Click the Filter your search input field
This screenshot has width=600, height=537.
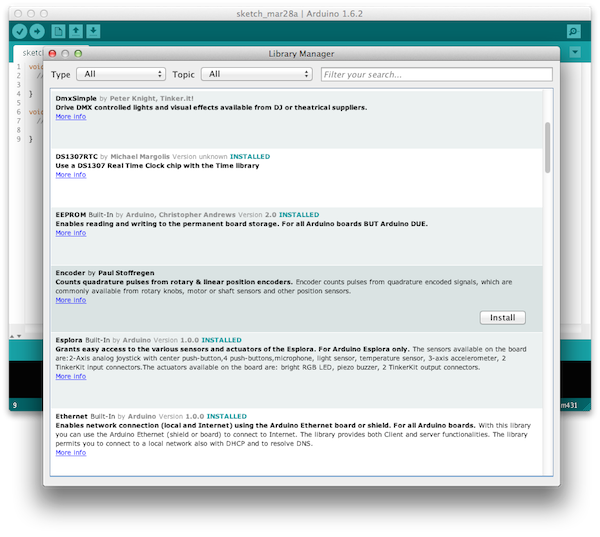pos(437,74)
